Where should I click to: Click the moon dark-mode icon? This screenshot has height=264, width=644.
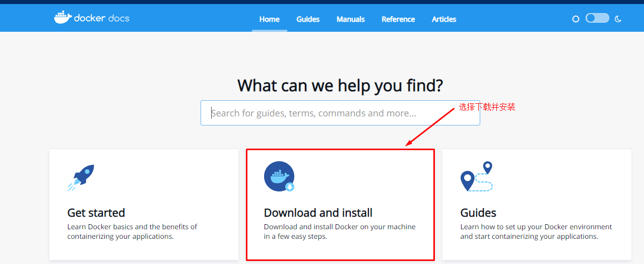[618, 19]
